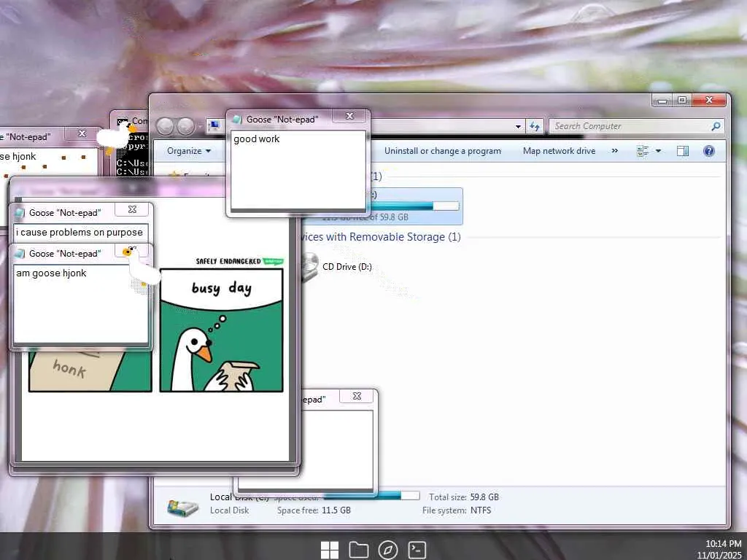
Task: Click notepad icon of "am goose hjonk" window
Action: 20,254
